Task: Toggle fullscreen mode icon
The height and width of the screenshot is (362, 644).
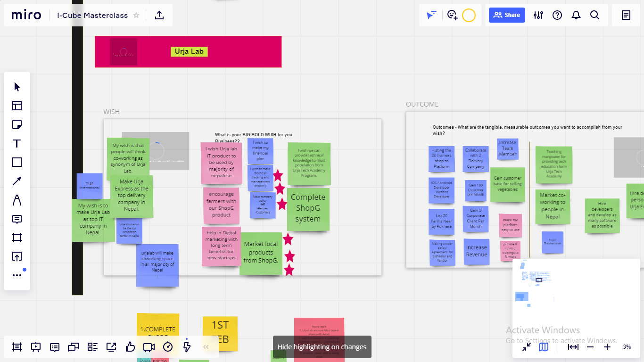Action: pyautogui.click(x=527, y=347)
